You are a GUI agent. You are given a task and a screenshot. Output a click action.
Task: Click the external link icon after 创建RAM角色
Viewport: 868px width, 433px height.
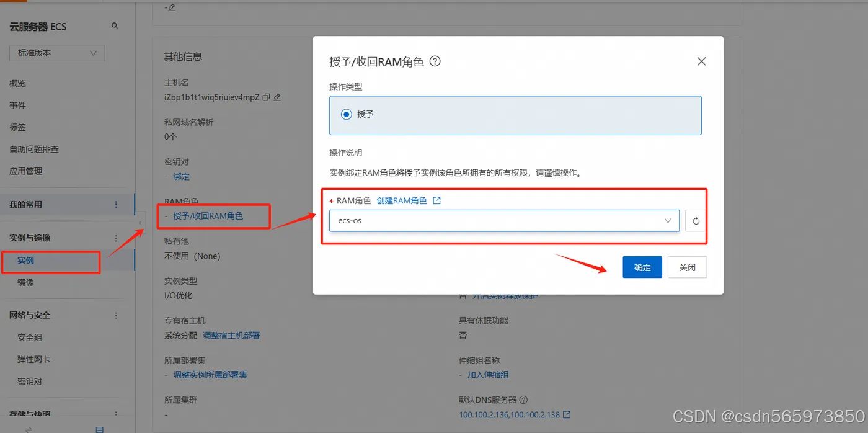(x=436, y=201)
